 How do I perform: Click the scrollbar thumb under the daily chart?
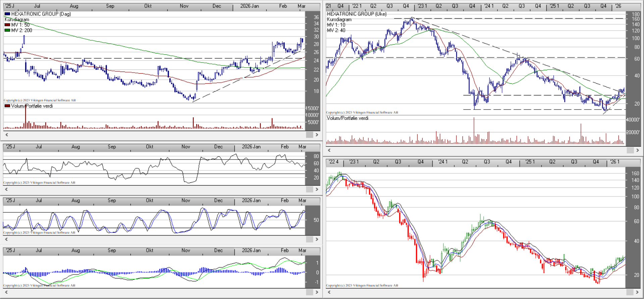[309, 135]
